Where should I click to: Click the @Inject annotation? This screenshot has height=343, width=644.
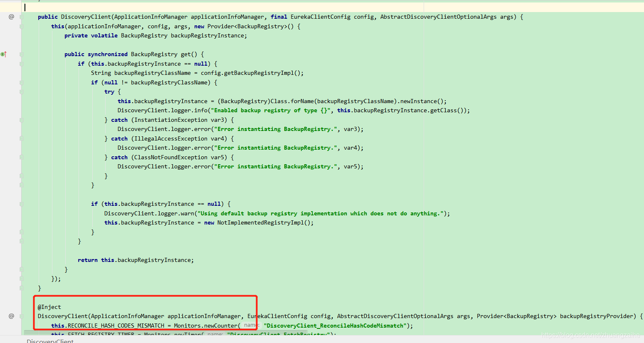49,307
